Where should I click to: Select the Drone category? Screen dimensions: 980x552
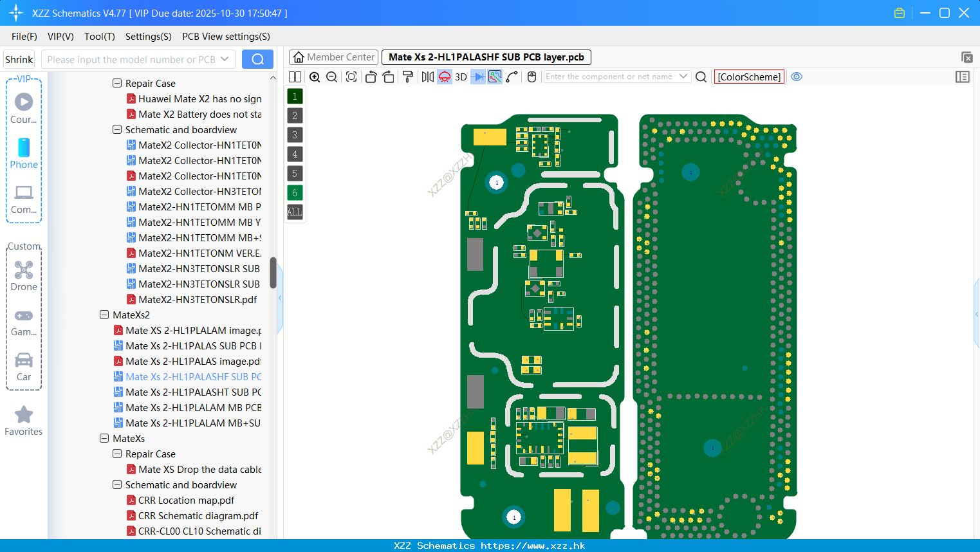point(24,275)
